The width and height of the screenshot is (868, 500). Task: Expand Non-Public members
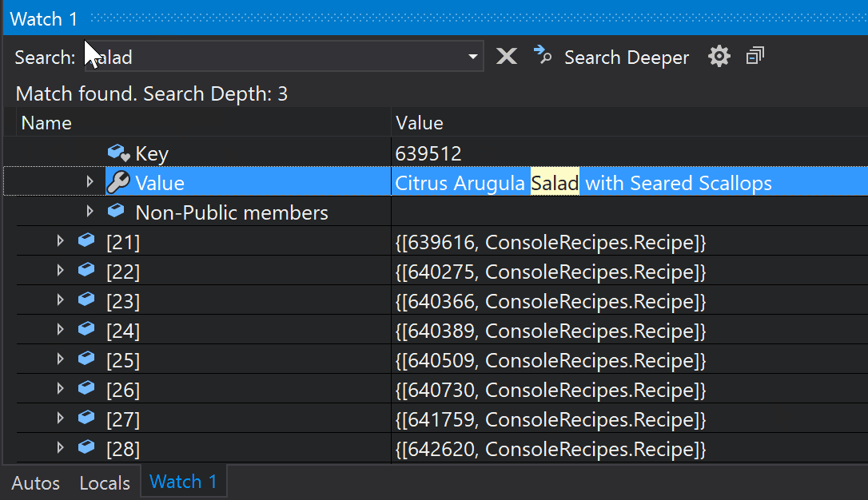pyautogui.click(x=90, y=212)
